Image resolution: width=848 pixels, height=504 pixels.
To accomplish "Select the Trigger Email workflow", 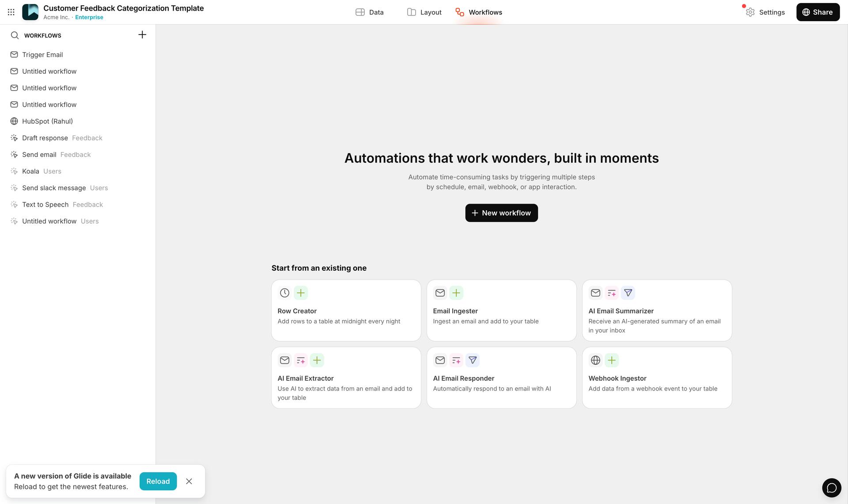I will 42,54.
